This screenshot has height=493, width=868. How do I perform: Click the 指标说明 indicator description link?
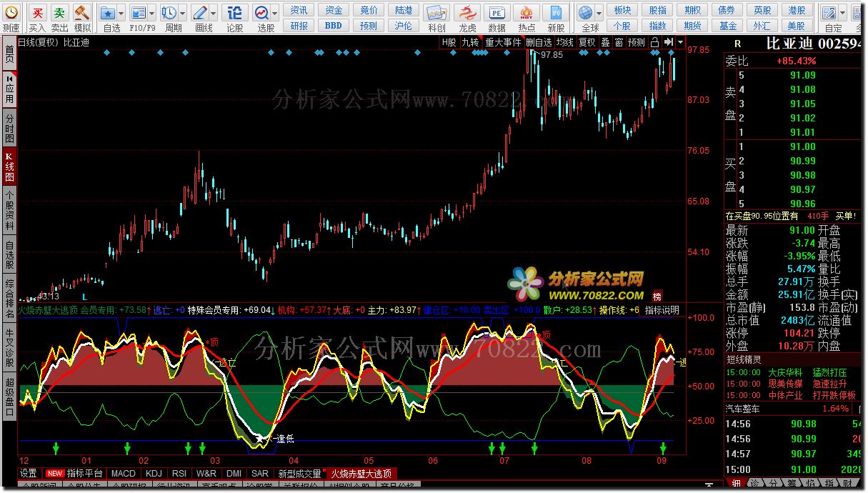click(662, 310)
